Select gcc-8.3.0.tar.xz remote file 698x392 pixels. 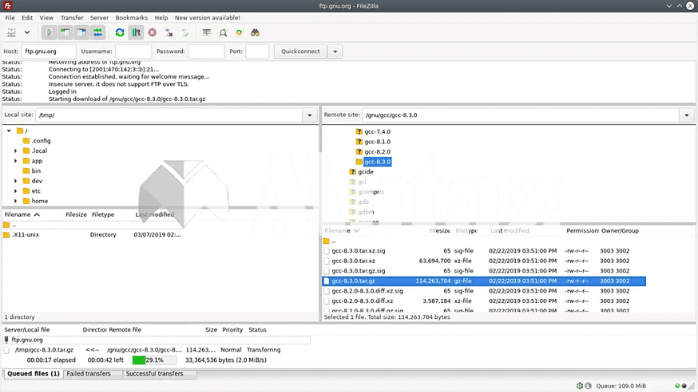point(483,261)
